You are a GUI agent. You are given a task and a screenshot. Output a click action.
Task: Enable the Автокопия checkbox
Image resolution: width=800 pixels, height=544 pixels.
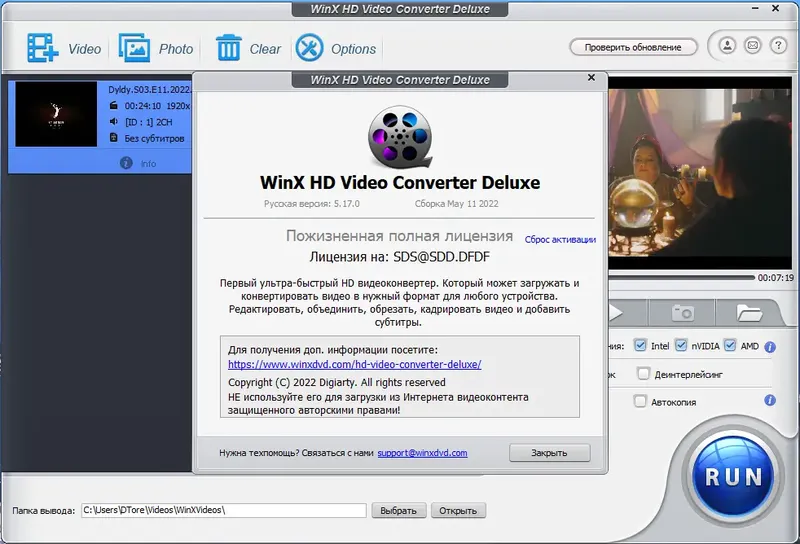[x=640, y=401]
